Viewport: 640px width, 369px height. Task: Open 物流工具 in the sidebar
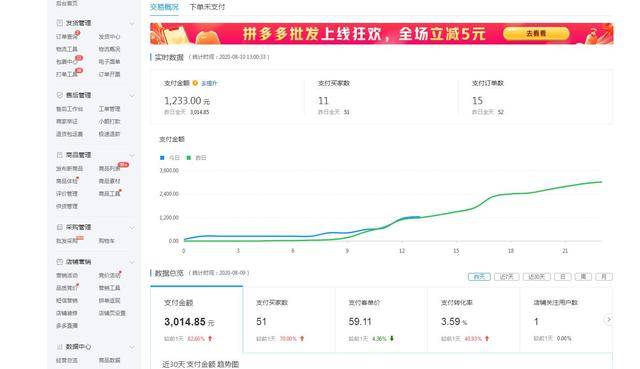click(x=67, y=49)
